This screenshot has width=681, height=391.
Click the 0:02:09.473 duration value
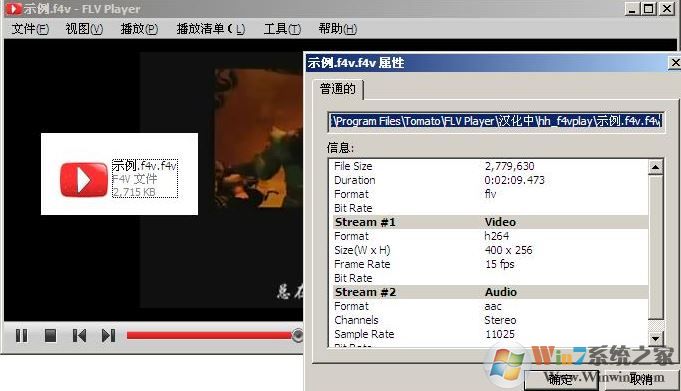(514, 180)
